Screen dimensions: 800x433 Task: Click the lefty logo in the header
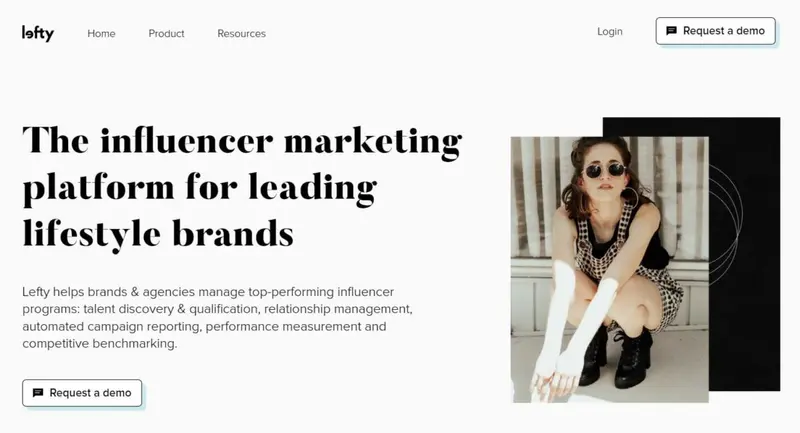click(38, 33)
